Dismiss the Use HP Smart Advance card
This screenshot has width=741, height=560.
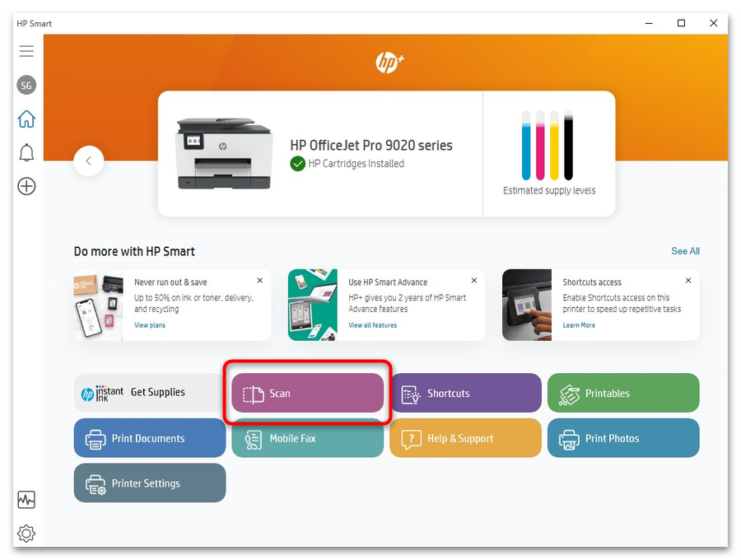[x=474, y=281]
